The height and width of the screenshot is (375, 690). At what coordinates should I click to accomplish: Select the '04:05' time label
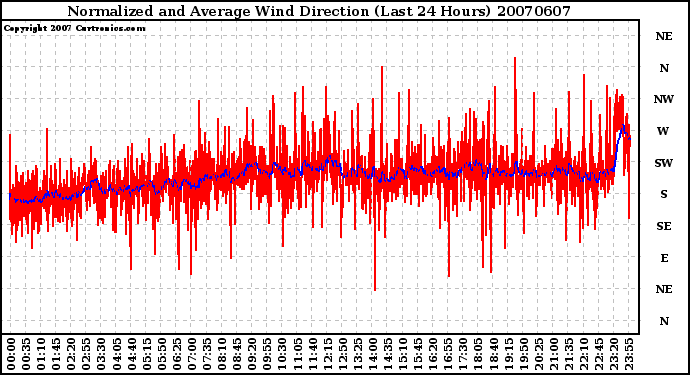coord(116,354)
